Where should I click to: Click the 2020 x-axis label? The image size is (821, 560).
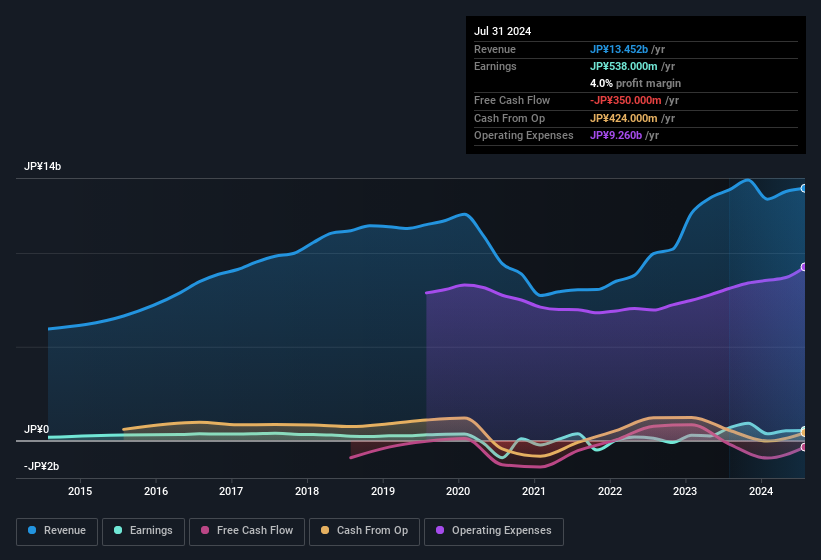point(458,491)
